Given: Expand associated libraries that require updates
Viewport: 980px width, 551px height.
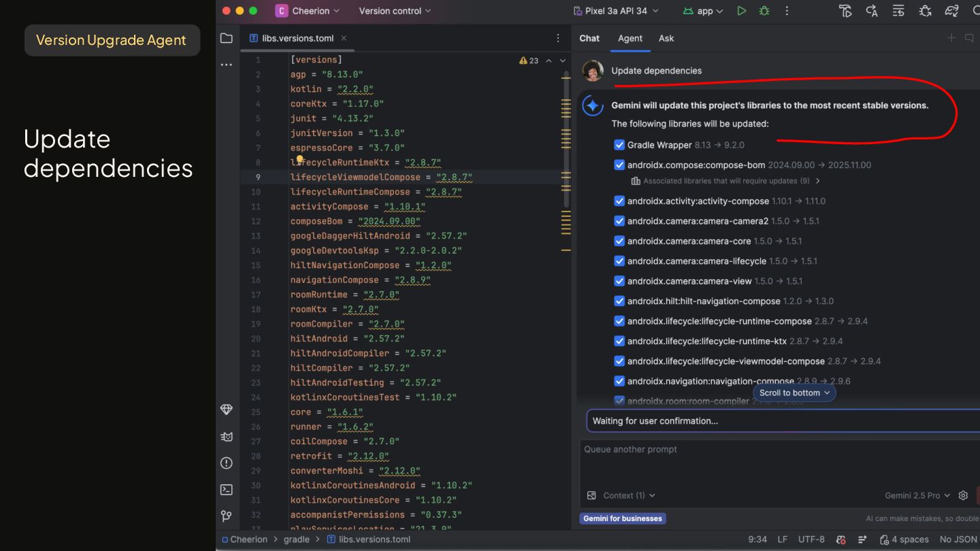Looking at the screenshot, I should [725, 181].
